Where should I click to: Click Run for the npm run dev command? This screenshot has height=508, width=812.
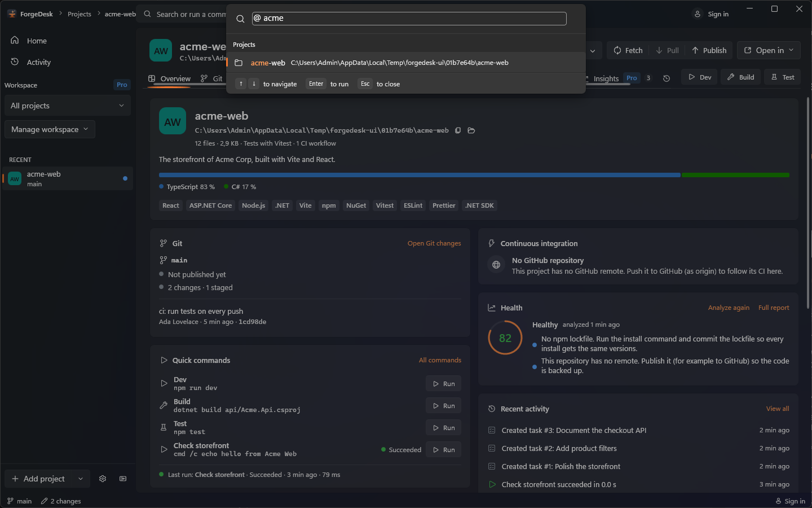click(x=444, y=384)
